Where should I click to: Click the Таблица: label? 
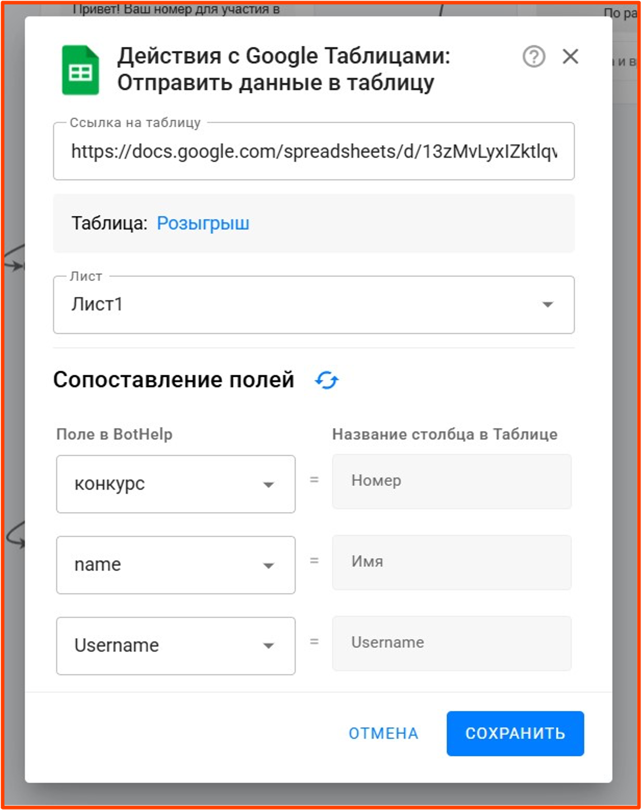(x=109, y=223)
